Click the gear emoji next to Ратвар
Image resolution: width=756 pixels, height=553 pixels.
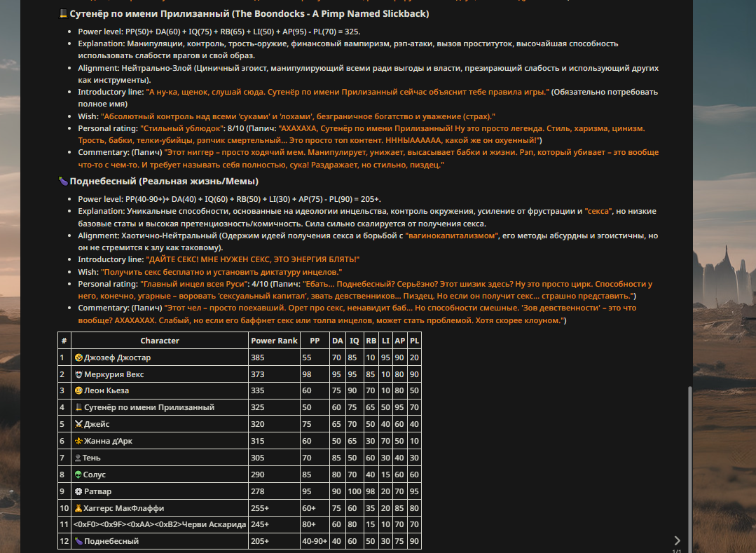click(x=78, y=491)
